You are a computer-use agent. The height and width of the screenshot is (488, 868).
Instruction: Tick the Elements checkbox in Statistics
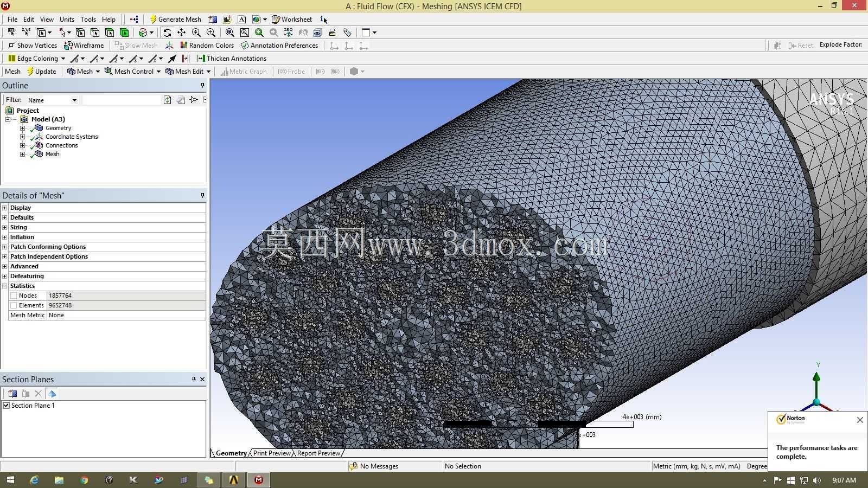[x=14, y=305]
